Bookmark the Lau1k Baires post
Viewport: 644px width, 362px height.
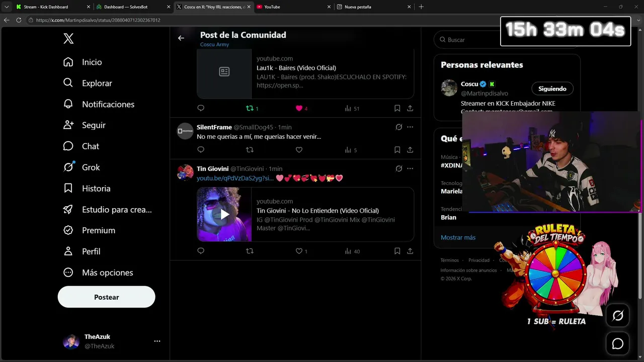[x=397, y=108]
